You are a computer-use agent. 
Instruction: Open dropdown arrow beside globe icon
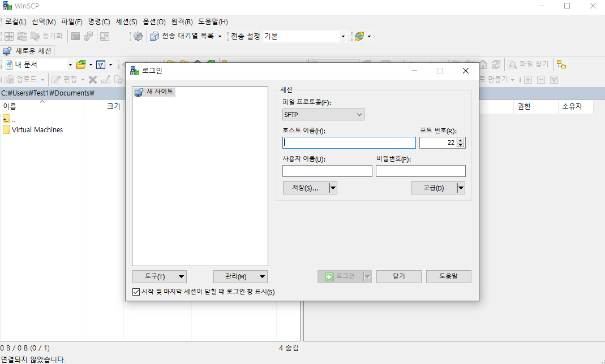tap(369, 36)
